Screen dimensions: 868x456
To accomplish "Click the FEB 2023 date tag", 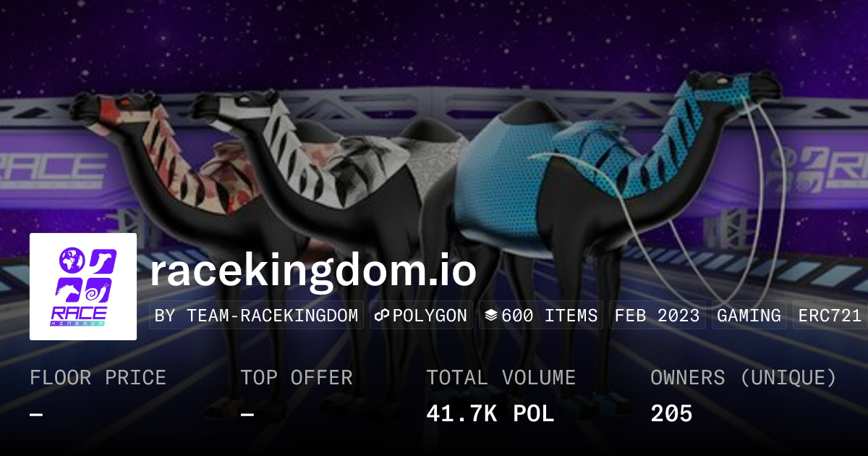I will (x=658, y=316).
